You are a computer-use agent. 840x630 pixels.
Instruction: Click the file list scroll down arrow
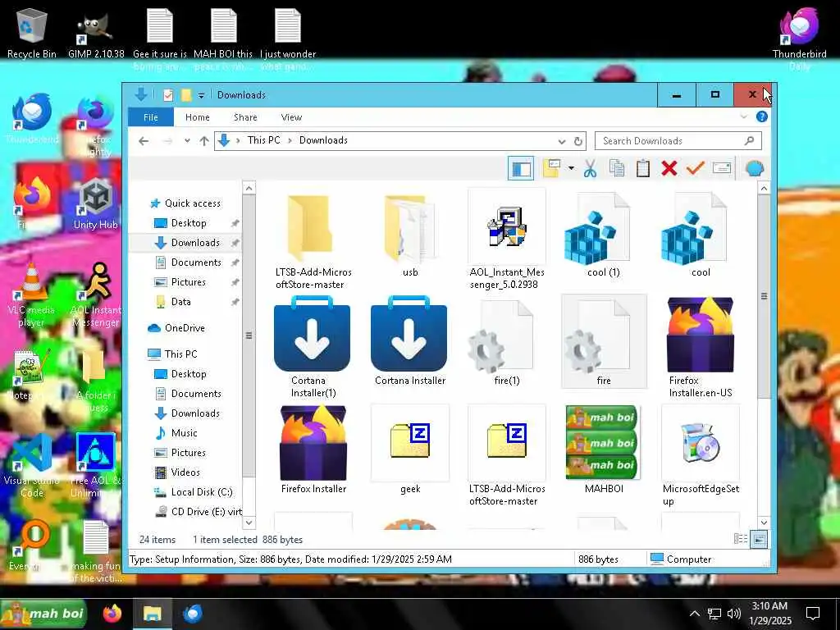(764, 523)
